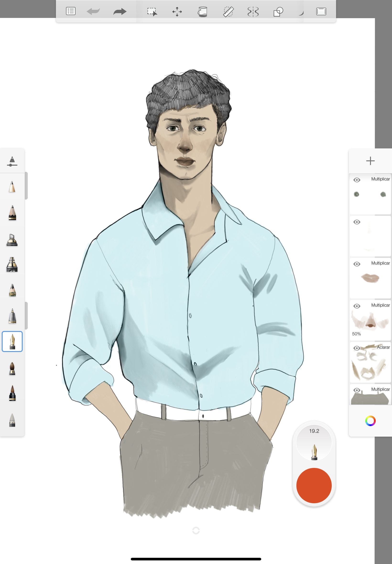Select the rectangular Selection tool
Viewport: 392px width, 564px height.
pos(152,11)
